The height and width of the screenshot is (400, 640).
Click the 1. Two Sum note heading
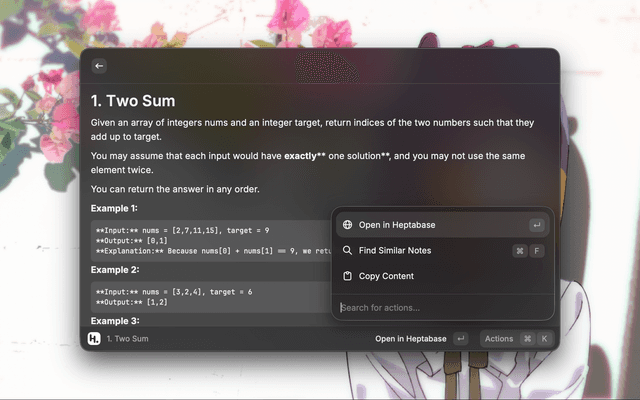133,101
